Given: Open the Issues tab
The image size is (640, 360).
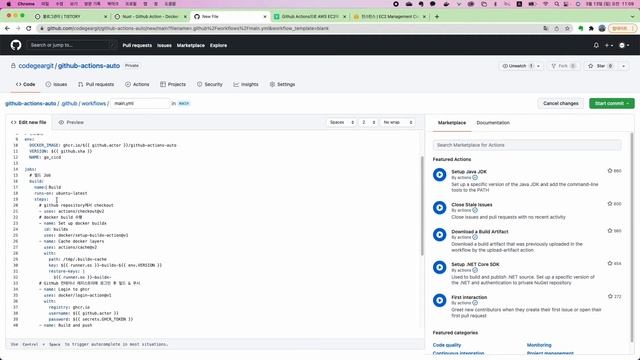Looking at the screenshot, I should pos(56,84).
